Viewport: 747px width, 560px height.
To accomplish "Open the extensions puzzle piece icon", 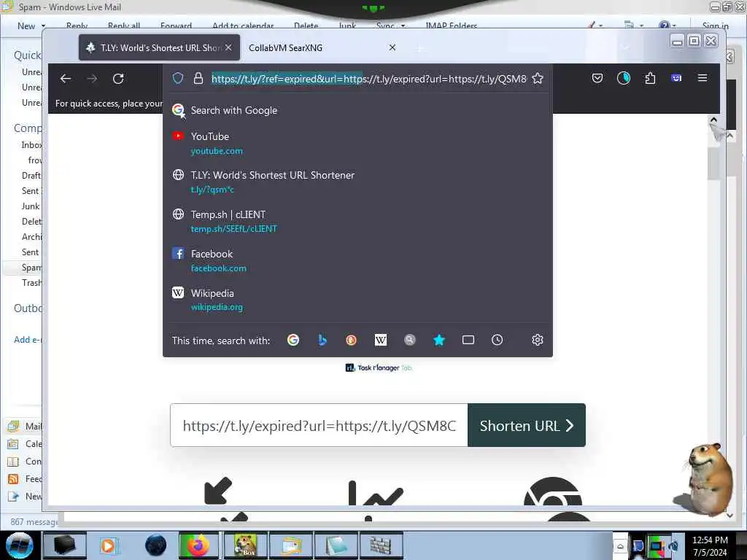I will (x=650, y=78).
